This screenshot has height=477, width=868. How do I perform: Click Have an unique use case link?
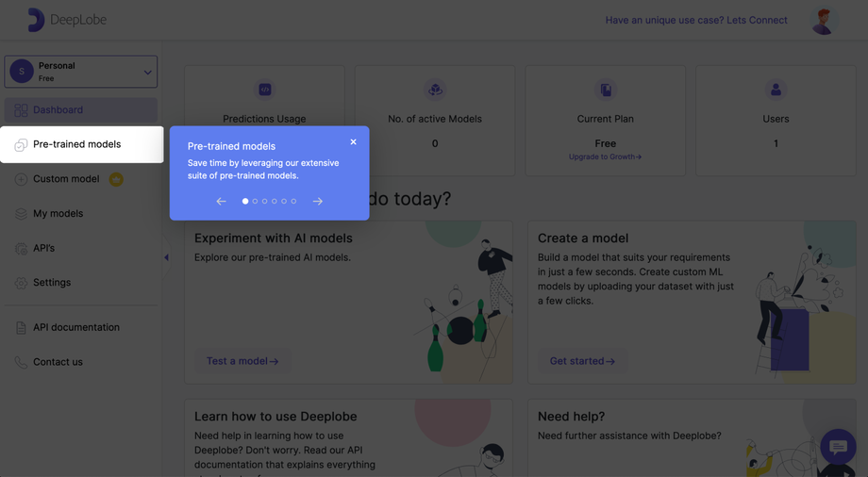click(695, 20)
